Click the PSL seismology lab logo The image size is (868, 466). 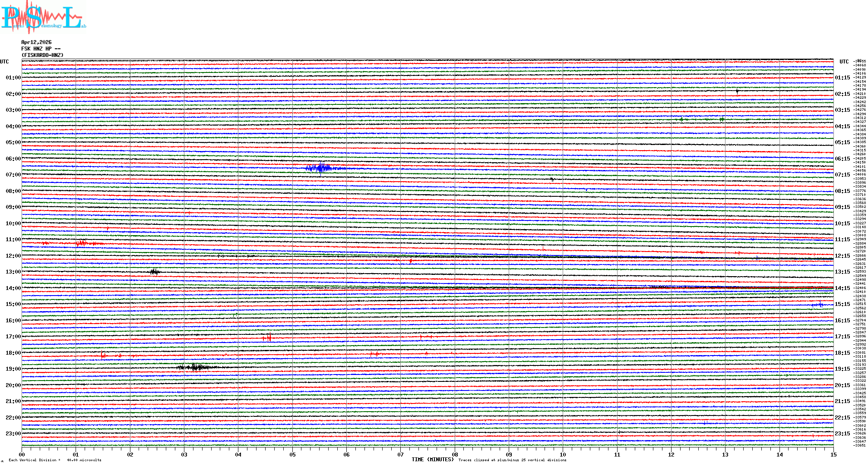(43, 17)
